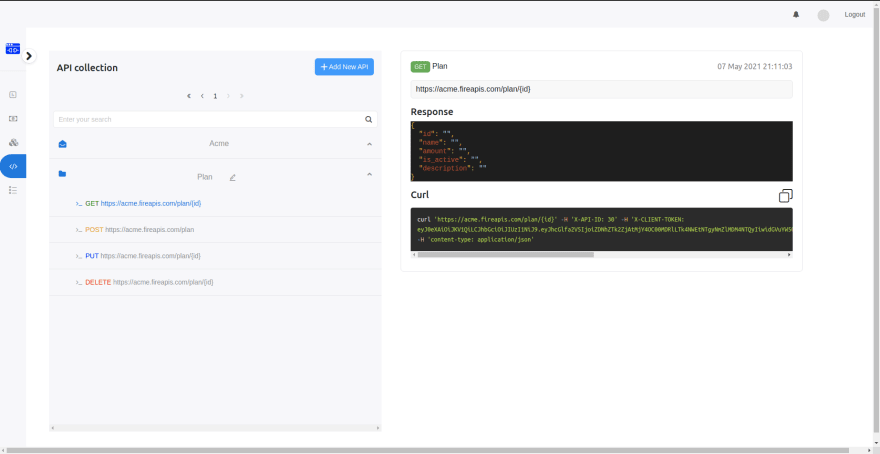The height and width of the screenshot is (454, 880).
Task: Open the API code sidebar icon
Action: tap(13, 166)
